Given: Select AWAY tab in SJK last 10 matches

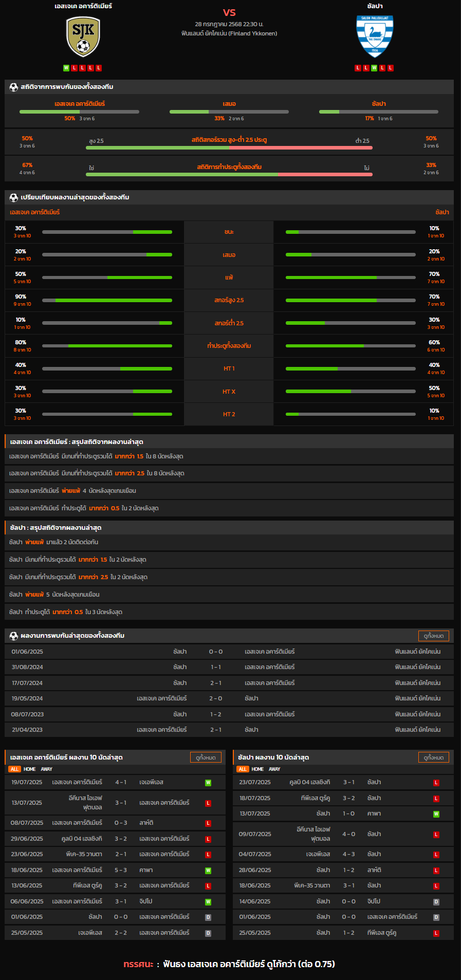Looking at the screenshot, I should [47, 769].
